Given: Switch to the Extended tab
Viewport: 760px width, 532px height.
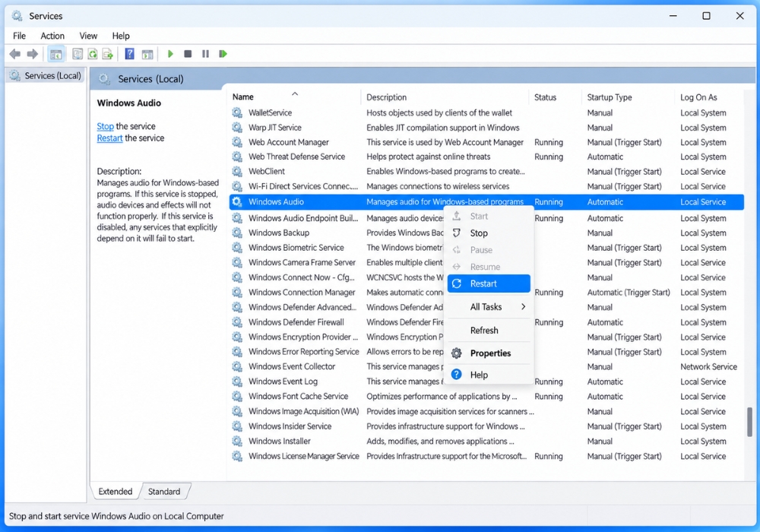Looking at the screenshot, I should (116, 492).
